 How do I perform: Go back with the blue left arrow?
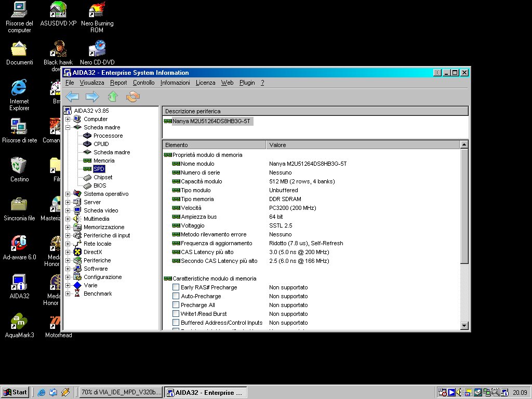[x=72, y=97]
